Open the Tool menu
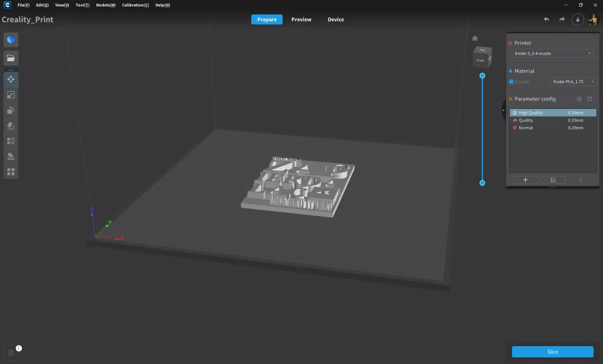Image resolution: width=603 pixels, height=364 pixels. pyautogui.click(x=83, y=5)
